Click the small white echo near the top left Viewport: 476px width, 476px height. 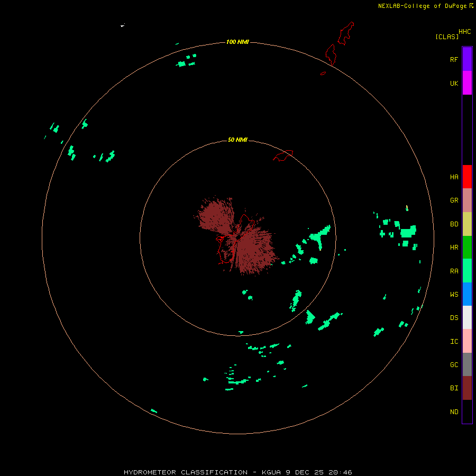coord(123,25)
